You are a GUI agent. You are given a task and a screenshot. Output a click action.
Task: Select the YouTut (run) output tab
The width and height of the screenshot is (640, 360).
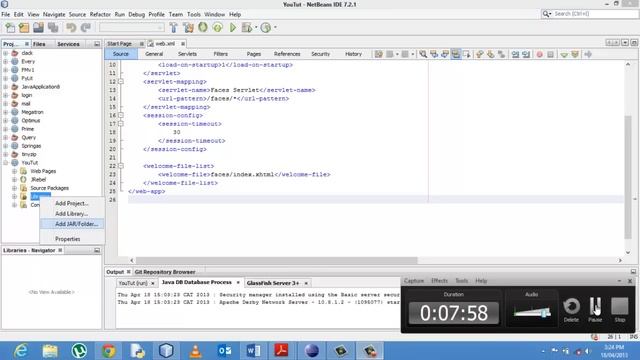133,283
